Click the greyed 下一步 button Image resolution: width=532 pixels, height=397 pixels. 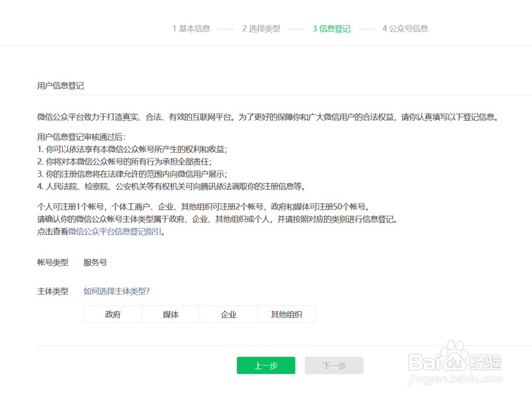click(x=334, y=366)
